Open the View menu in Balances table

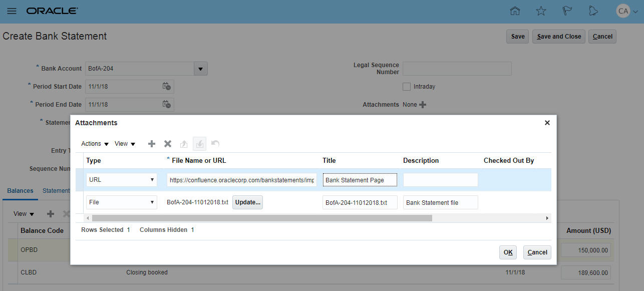(24, 214)
